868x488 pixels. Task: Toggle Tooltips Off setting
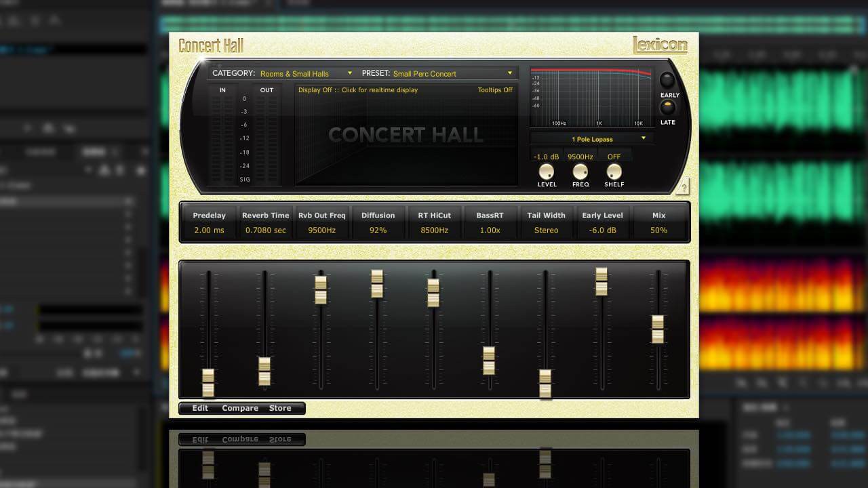[x=495, y=90]
